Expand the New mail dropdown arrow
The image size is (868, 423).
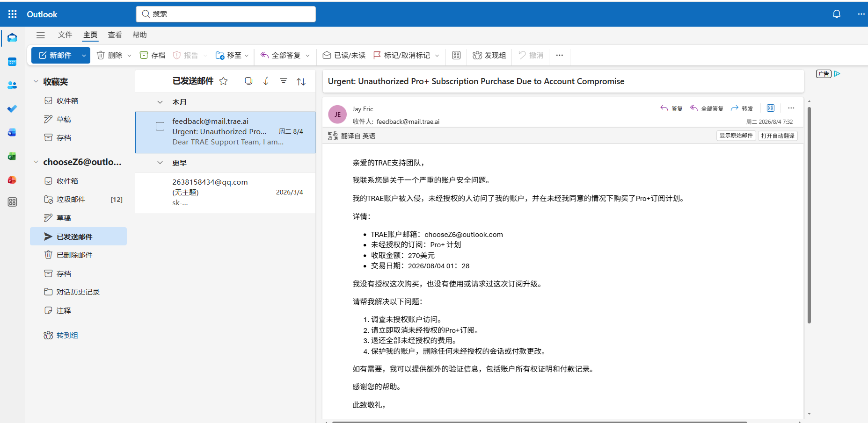(x=84, y=55)
